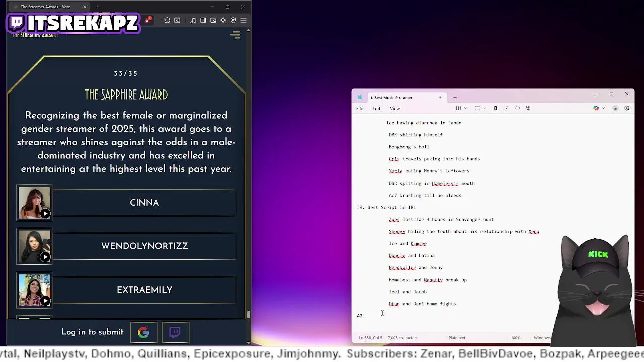Click the browser tab search icon
This screenshot has height=362, width=644.
tap(177, 20)
